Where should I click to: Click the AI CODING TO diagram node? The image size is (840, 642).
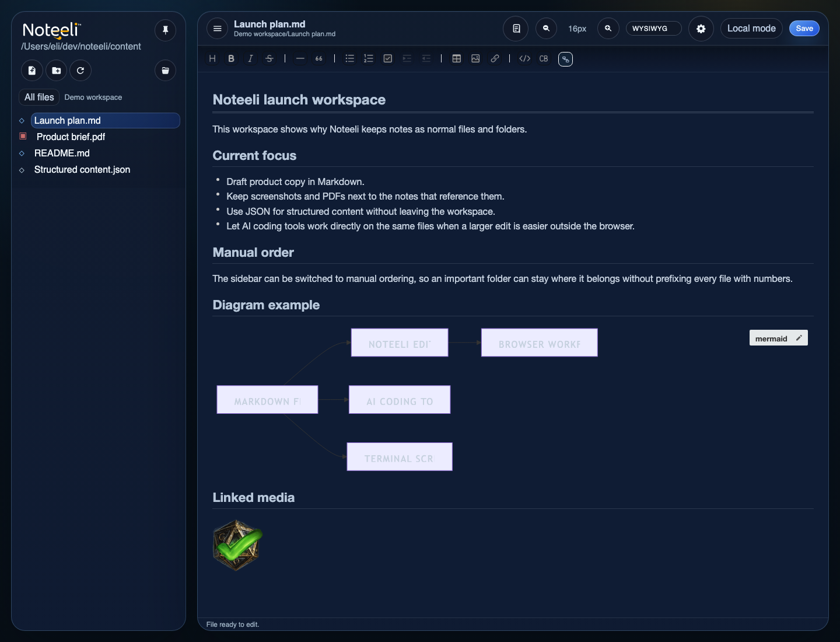click(x=400, y=400)
